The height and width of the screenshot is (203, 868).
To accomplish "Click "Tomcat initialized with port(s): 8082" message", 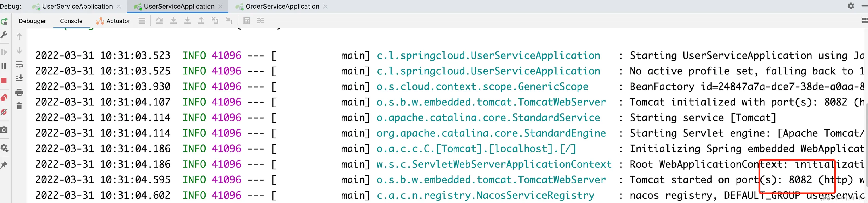I will point(738,102).
